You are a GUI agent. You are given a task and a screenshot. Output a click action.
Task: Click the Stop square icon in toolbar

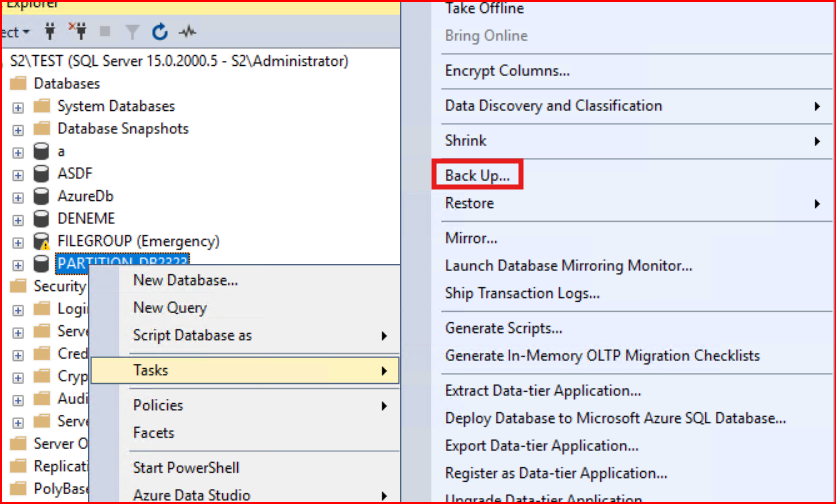click(105, 32)
